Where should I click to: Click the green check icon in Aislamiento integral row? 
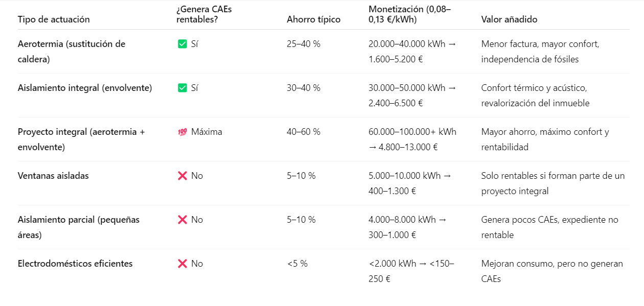pos(182,88)
